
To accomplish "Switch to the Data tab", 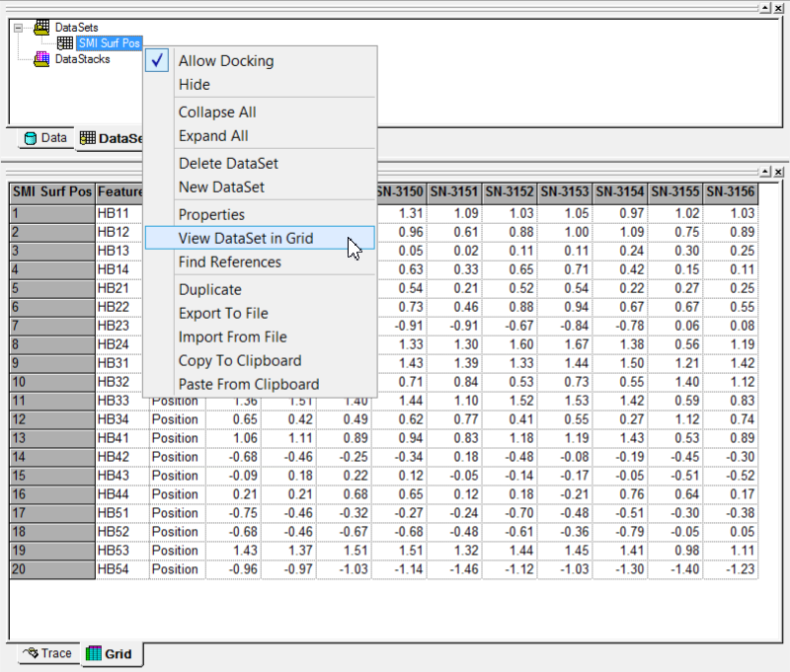I will coord(45,138).
